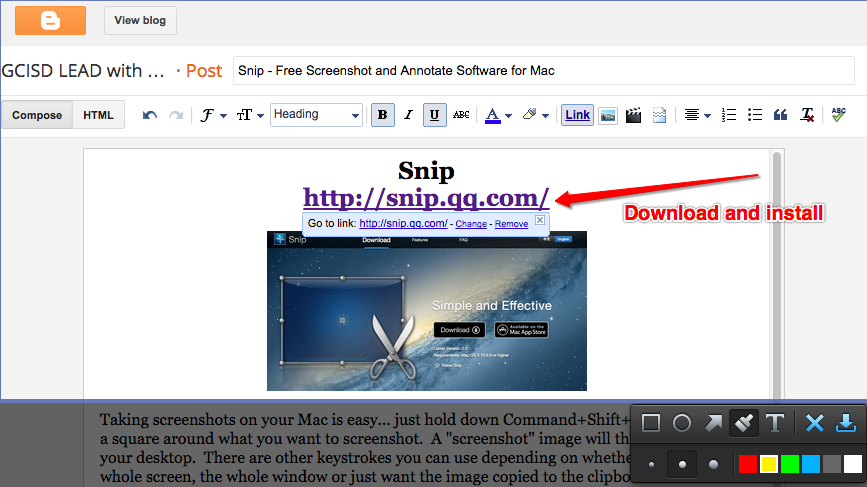
Task: Toggle strikethrough formatting
Action: [461, 115]
